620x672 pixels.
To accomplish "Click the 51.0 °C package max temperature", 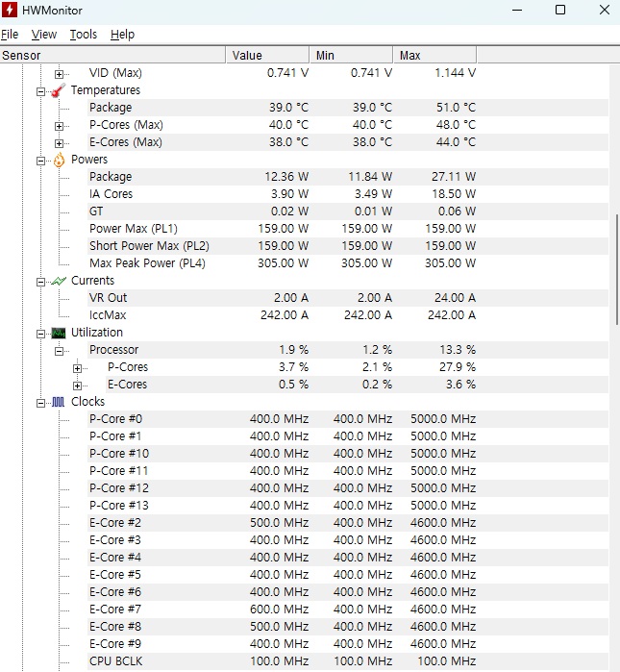I will [x=456, y=108].
